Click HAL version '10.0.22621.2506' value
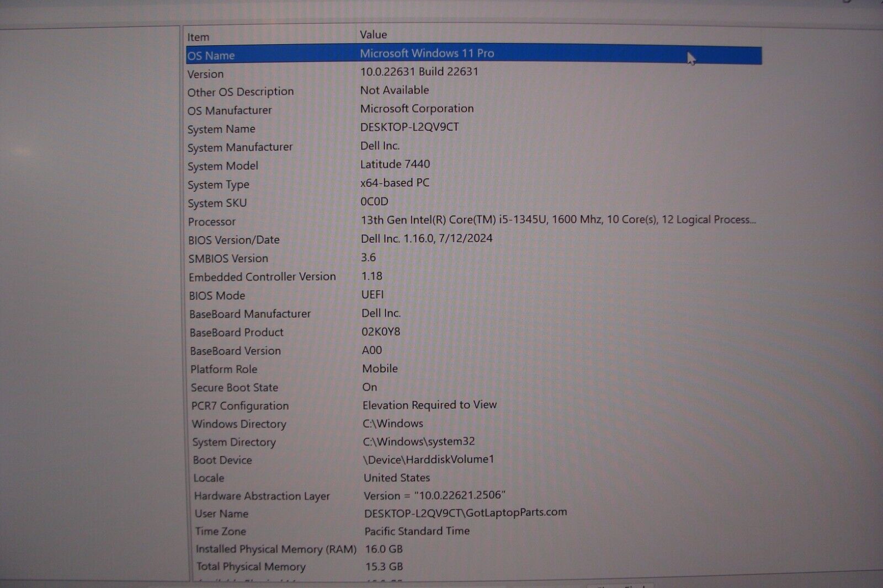This screenshot has width=883, height=588. click(434, 495)
